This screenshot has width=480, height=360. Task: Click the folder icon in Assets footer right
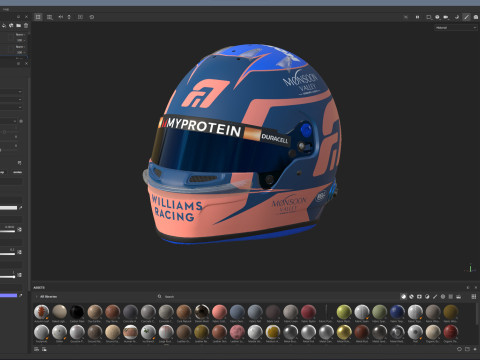467,349
